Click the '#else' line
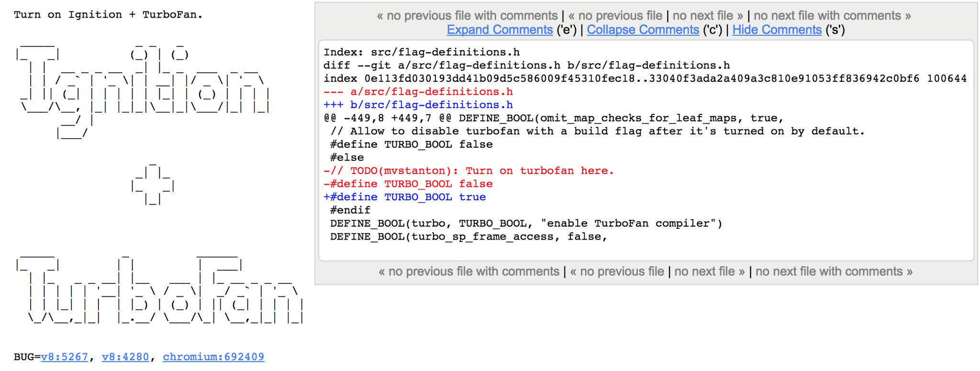The width and height of the screenshot is (980, 371). pyautogui.click(x=347, y=158)
